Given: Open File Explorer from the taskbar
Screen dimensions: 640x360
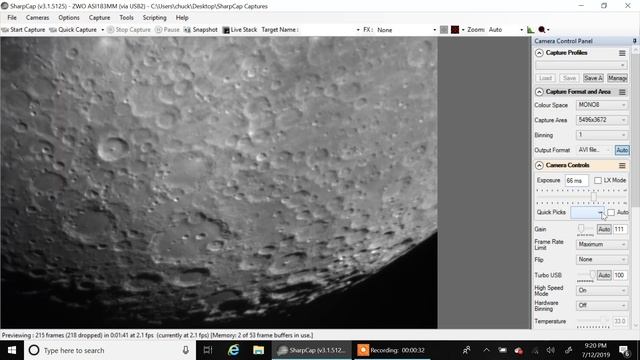Looking at the screenshot, I should (258, 350).
